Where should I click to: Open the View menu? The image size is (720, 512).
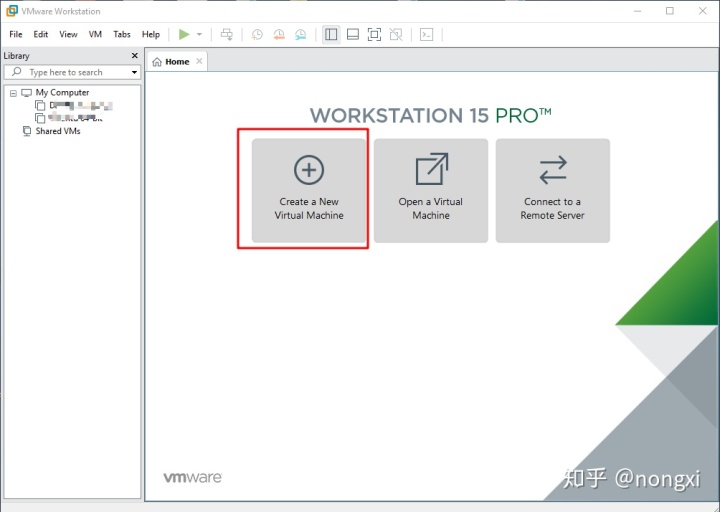coord(68,34)
